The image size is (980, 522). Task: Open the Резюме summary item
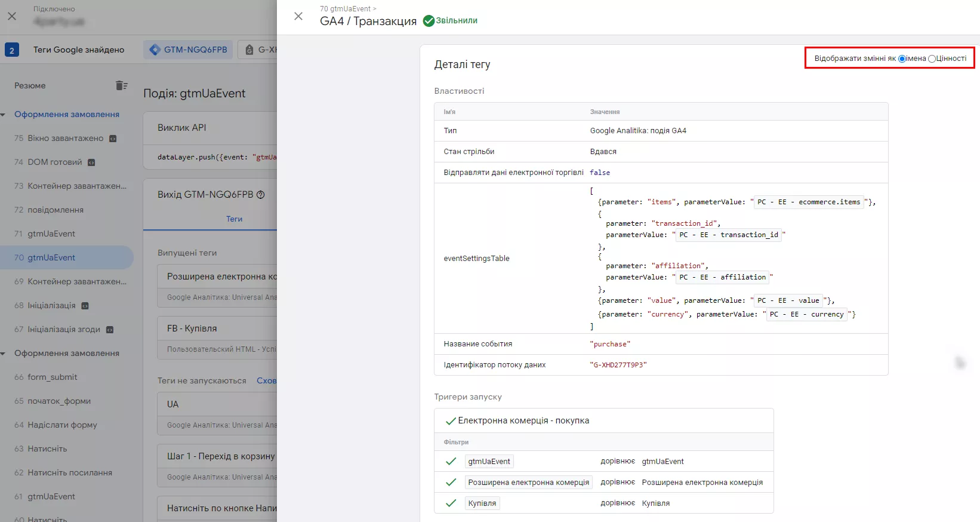(30, 85)
